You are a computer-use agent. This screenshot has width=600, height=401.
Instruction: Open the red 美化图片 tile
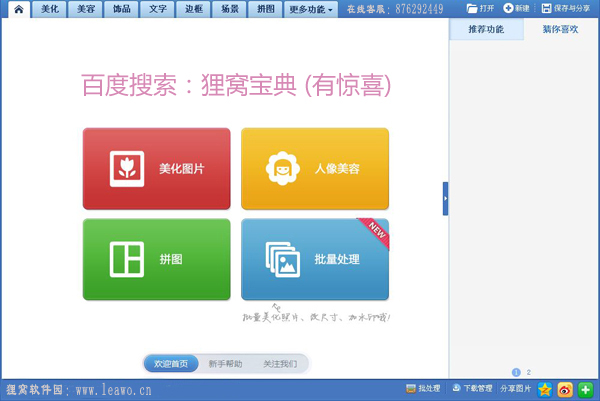(157, 169)
